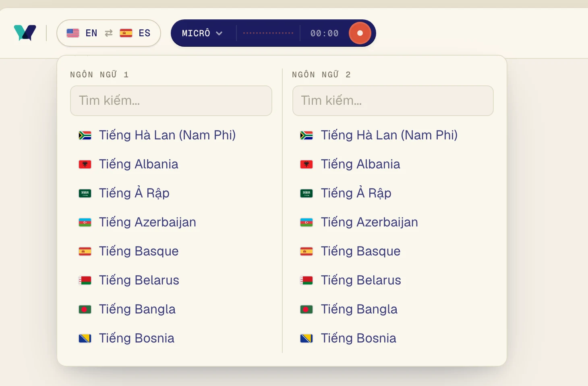Select Tiếng Bangla in Ngôn ngữ 1
Viewport: 588px width, 386px height.
pyautogui.click(x=171, y=309)
